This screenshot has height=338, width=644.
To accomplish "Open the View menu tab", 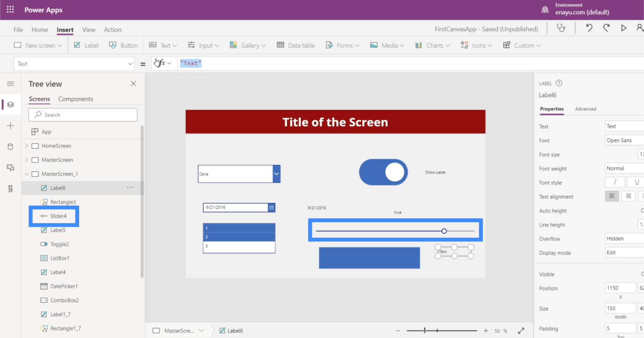I will 89,29.
